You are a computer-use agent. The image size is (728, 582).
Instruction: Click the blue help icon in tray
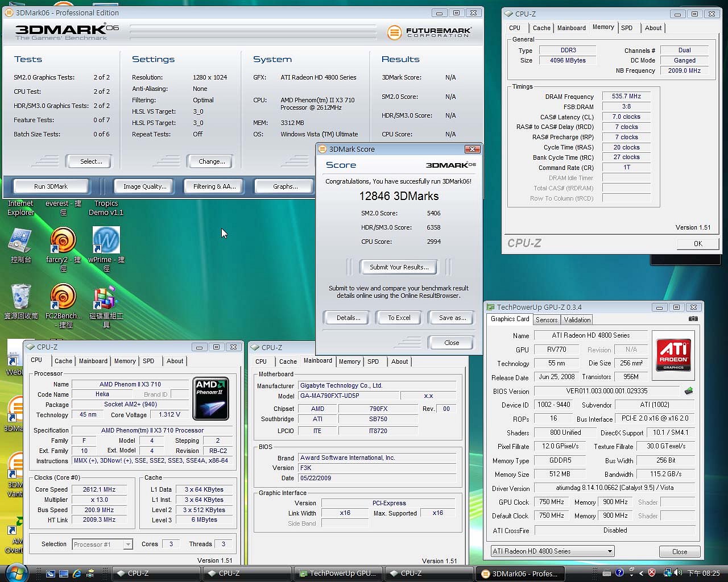pos(619,573)
